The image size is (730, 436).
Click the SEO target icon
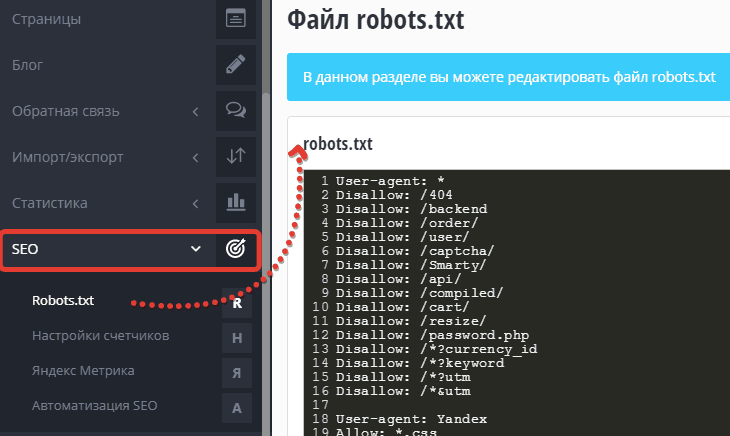[236, 249]
